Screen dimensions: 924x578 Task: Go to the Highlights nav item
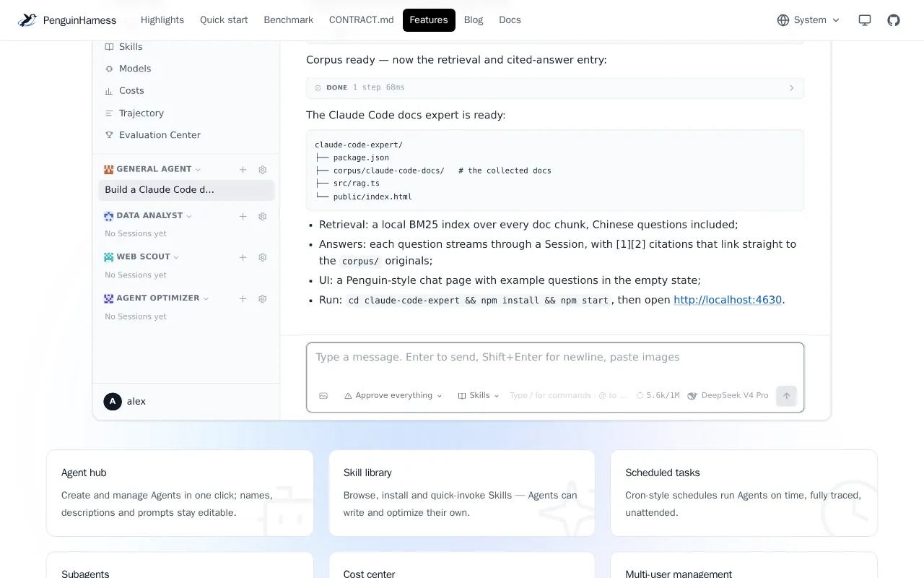pos(162,20)
